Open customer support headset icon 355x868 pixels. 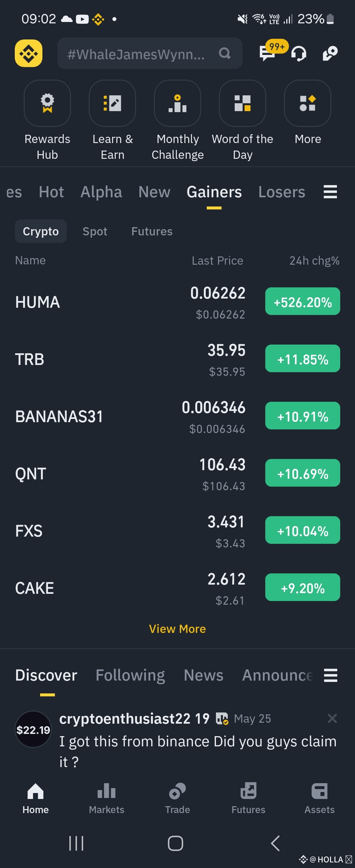pyautogui.click(x=299, y=53)
